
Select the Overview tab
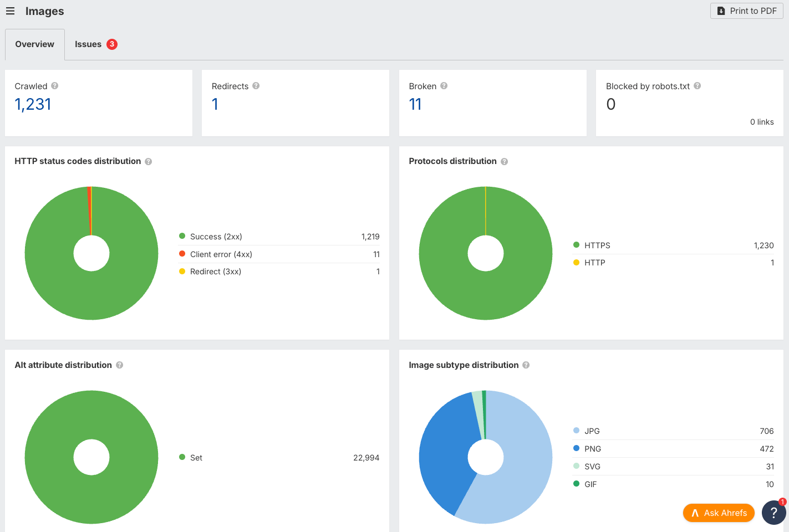[35, 44]
